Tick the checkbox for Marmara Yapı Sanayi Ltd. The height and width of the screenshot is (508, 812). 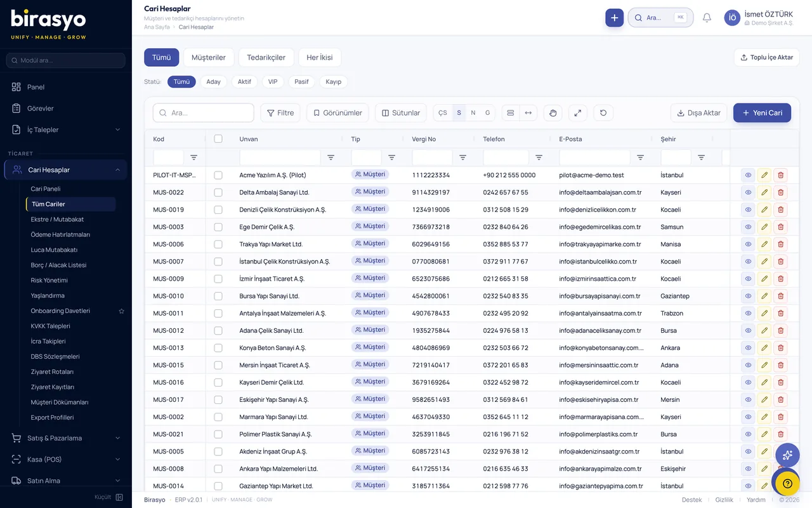(218, 417)
